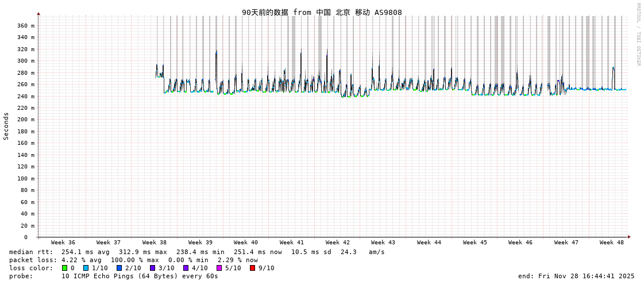The image size is (644, 284).
Task: Click the green 0 loss color swatch
Action: pyautogui.click(x=64, y=268)
